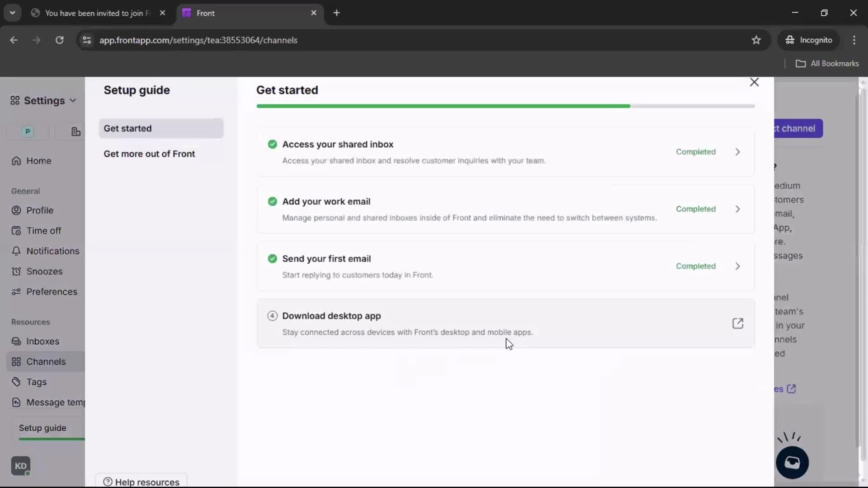Viewport: 868px width, 488px height.
Task: Click the Setup guide link in sidebar
Action: point(42,428)
